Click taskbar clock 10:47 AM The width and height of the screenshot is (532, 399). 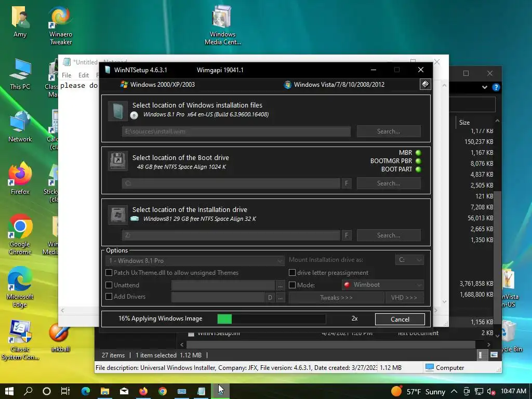(x=513, y=391)
